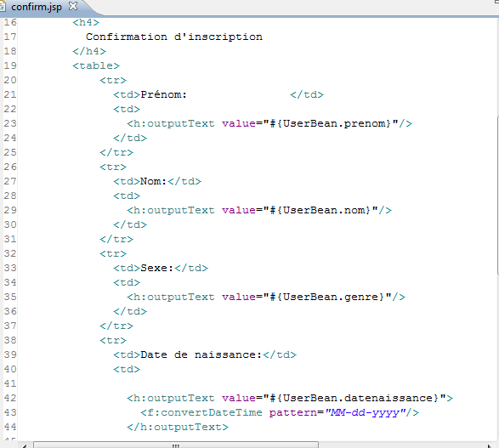Click the </tr> tag on line 25
This screenshot has width=499, height=448.
point(116,152)
